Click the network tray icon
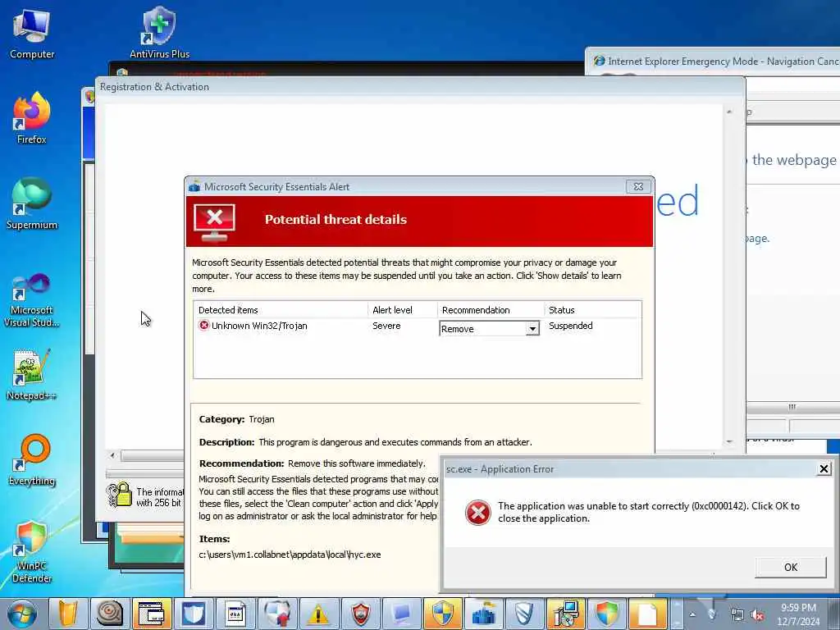 (737, 615)
